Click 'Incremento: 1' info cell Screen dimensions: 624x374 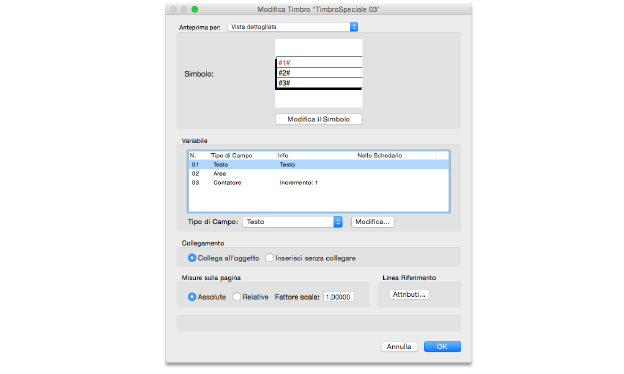[298, 183]
